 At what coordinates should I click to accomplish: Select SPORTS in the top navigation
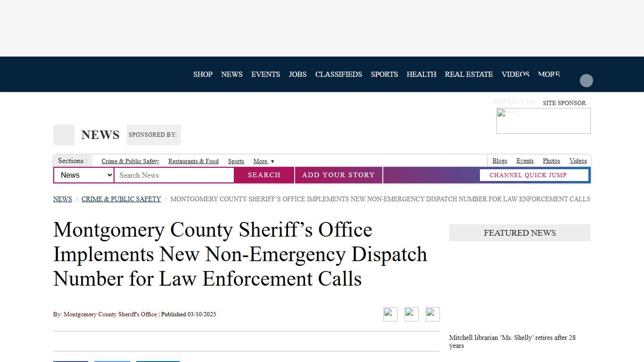[x=384, y=74]
